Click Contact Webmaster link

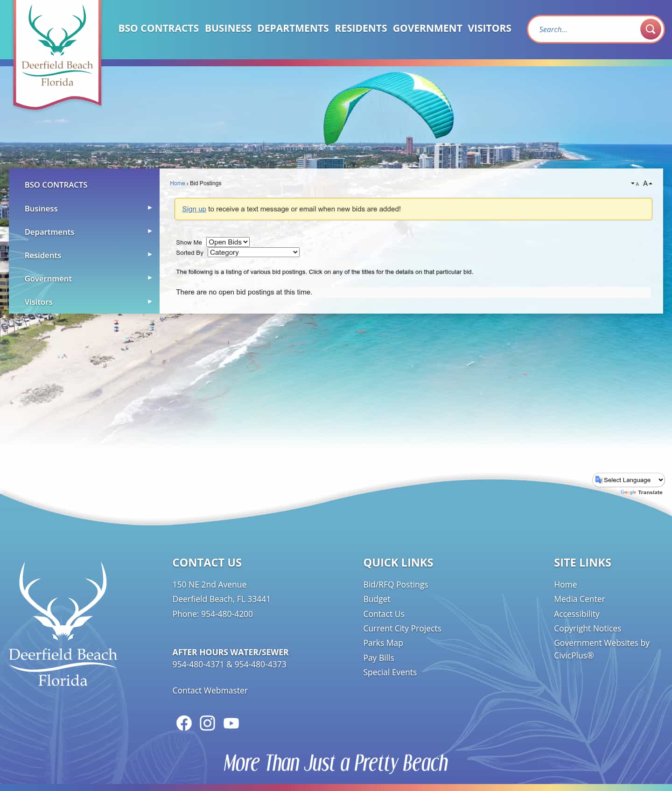coord(210,691)
